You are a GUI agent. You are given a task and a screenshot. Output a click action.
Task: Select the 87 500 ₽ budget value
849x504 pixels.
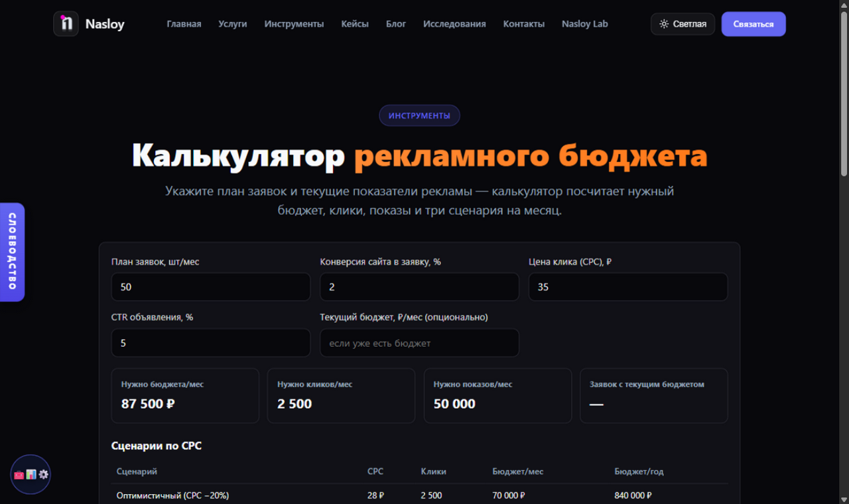point(148,403)
